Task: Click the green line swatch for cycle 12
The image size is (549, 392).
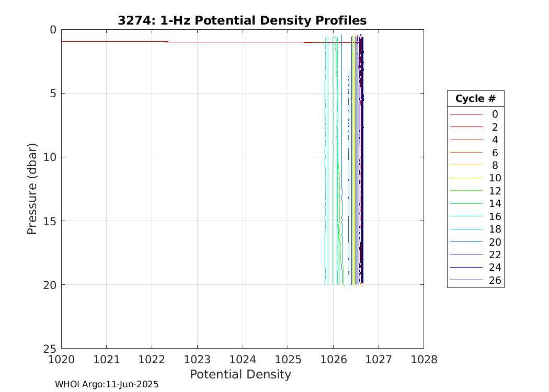Action: 466,191
